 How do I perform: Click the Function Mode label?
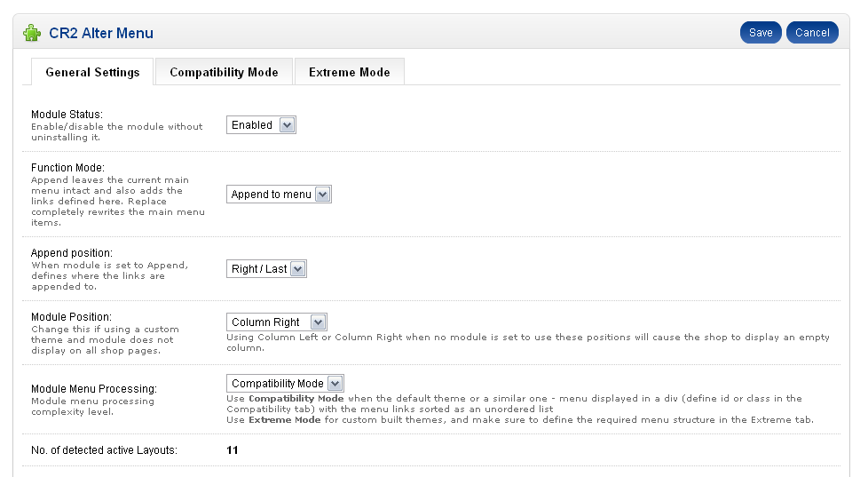coord(67,168)
